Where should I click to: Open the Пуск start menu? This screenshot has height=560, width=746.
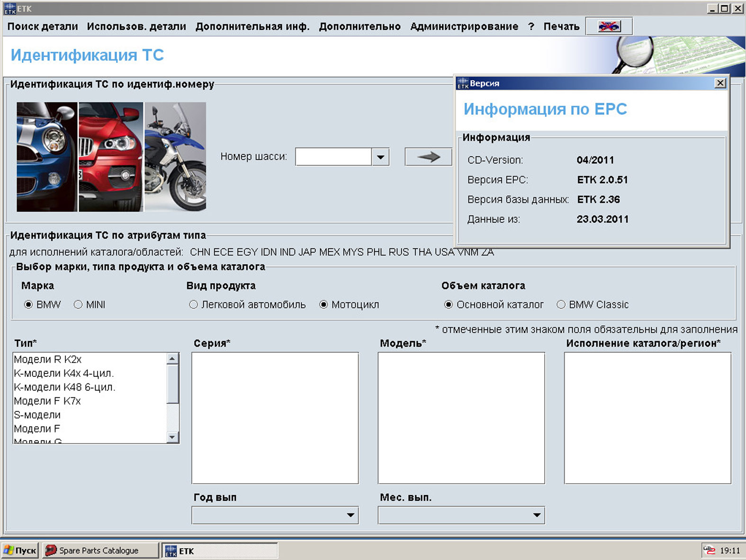[20, 550]
